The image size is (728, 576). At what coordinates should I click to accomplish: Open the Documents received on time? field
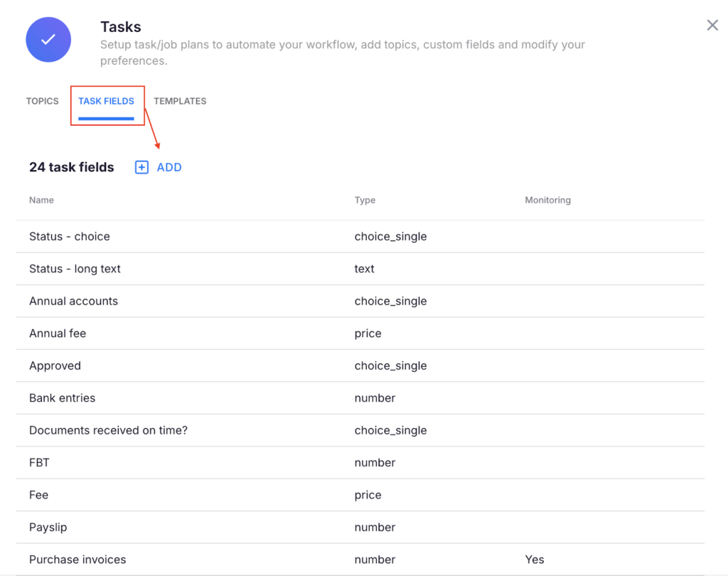tap(108, 430)
